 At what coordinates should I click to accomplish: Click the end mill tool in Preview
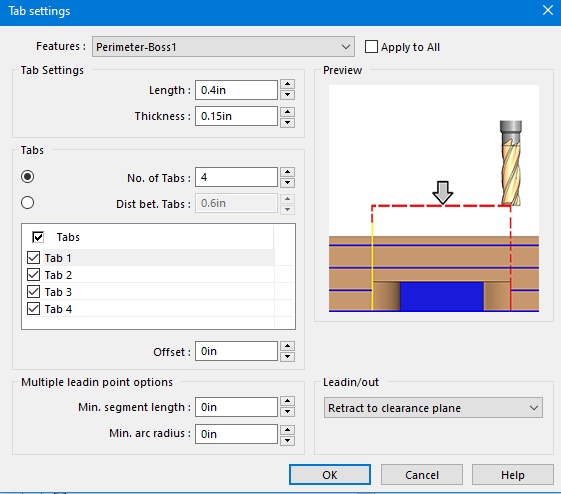[x=511, y=163]
